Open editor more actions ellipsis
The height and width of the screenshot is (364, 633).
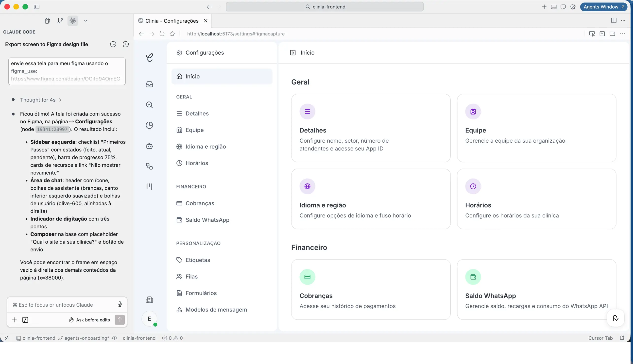tap(623, 20)
